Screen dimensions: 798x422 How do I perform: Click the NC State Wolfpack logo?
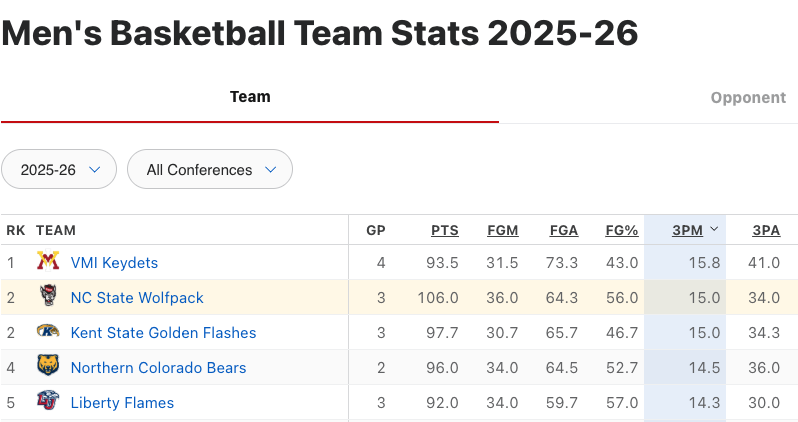[x=48, y=298]
